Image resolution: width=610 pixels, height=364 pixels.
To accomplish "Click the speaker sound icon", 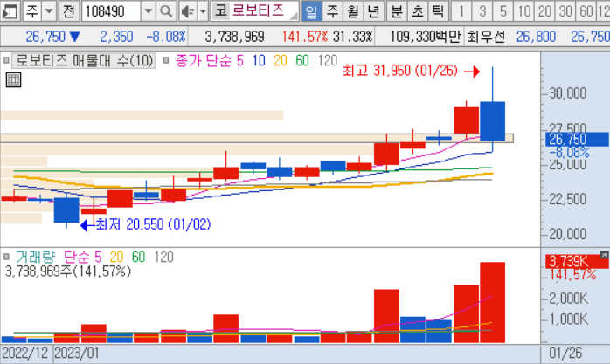I will 188,11.
